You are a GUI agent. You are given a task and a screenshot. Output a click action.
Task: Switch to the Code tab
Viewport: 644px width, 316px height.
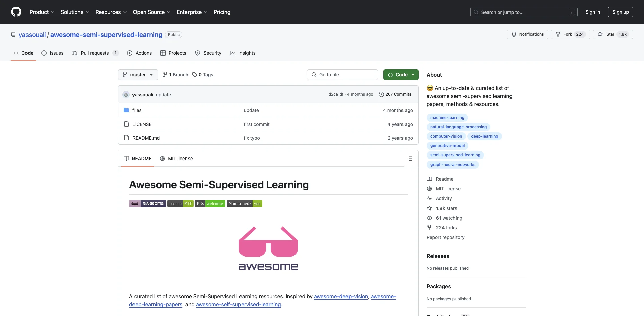(x=23, y=53)
